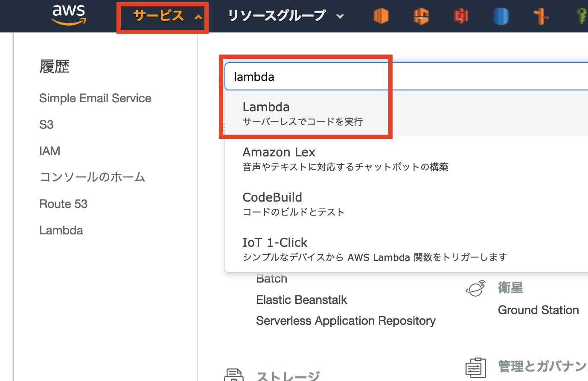Open the split orange hexagon shortcut in the top bar
The height and width of the screenshot is (381, 588).
(421, 16)
